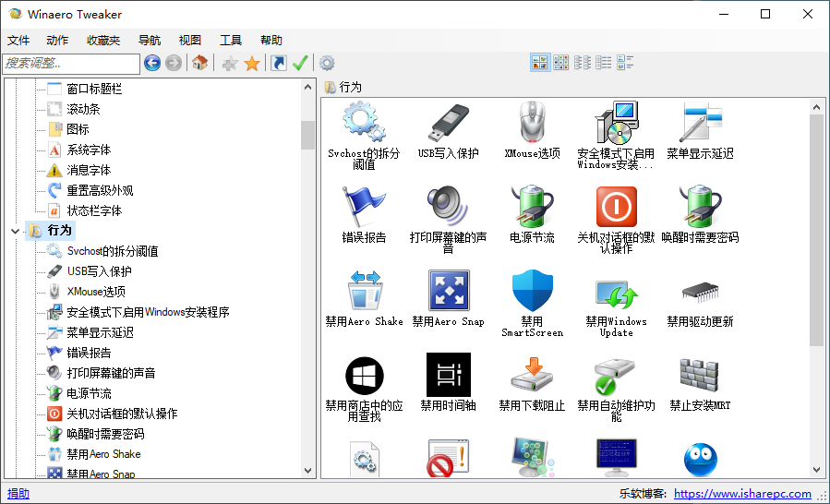This screenshot has height=504, width=830.
Task: Click the grey add-to-favorites star
Action: [x=230, y=64]
